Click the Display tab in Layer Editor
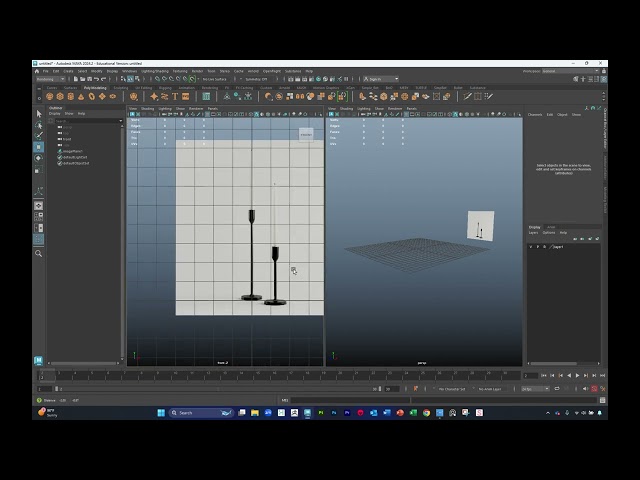 [535, 227]
